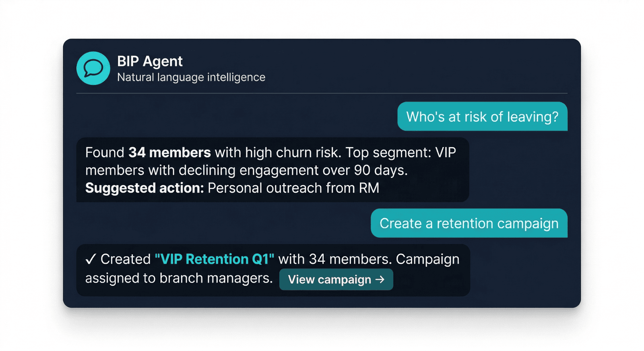Image resolution: width=644 pixels, height=351 pixels.
Task: Click the "Natural language intelligence" subtitle
Action: pos(191,77)
